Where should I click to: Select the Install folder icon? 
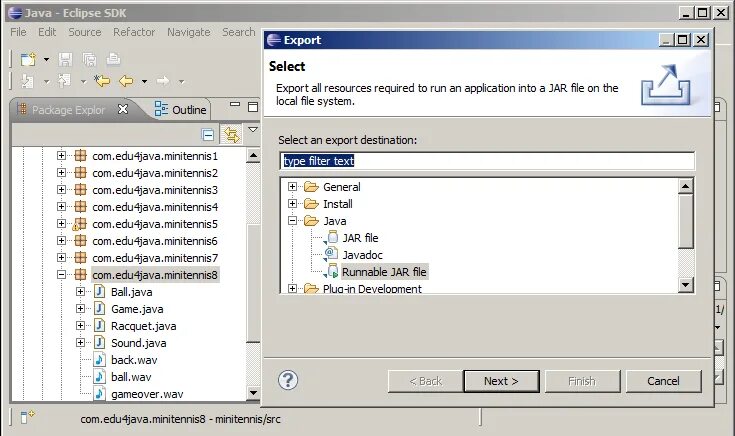311,203
